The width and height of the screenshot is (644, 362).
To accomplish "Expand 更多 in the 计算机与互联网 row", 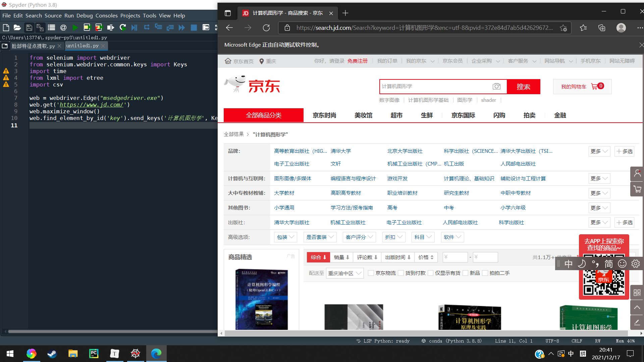I will tap(599, 178).
